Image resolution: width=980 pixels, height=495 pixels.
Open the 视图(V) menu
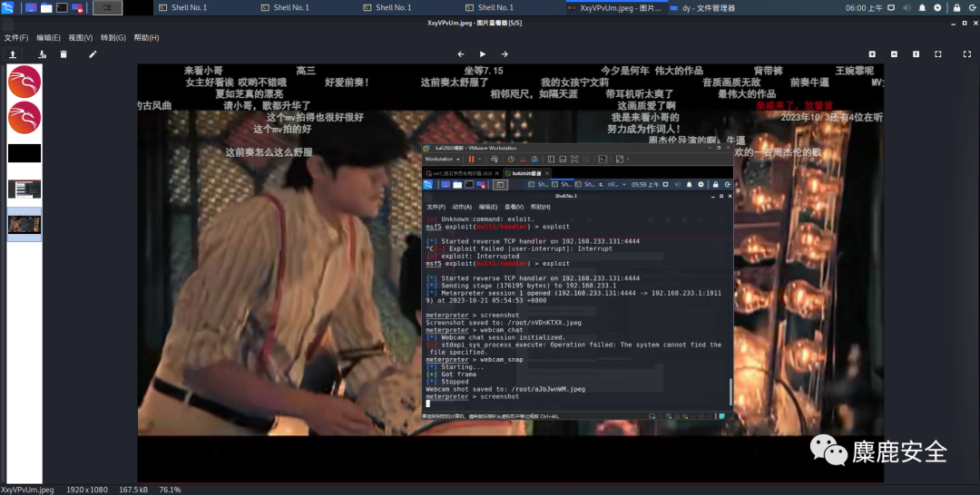(x=81, y=37)
